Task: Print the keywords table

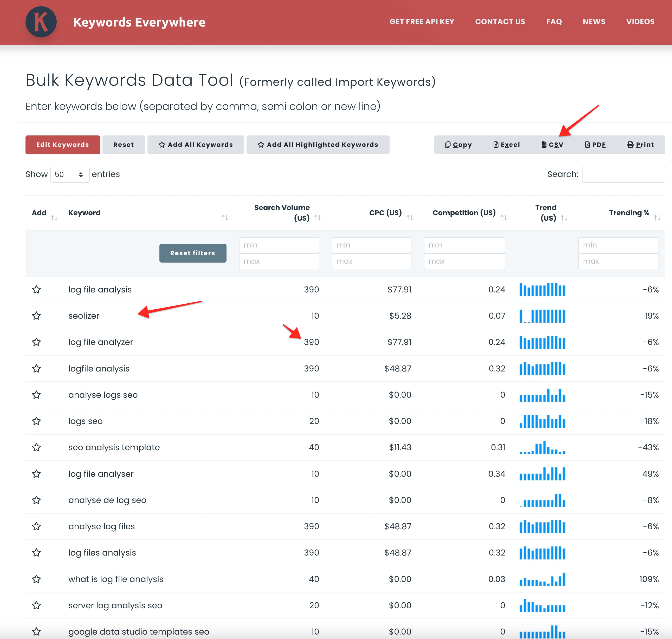Action: point(640,145)
